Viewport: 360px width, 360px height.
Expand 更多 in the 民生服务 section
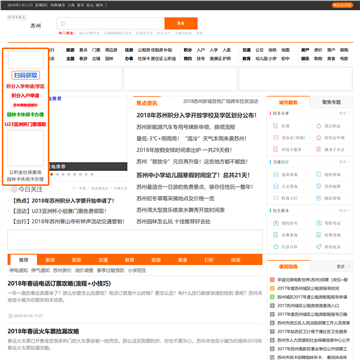[344, 211]
